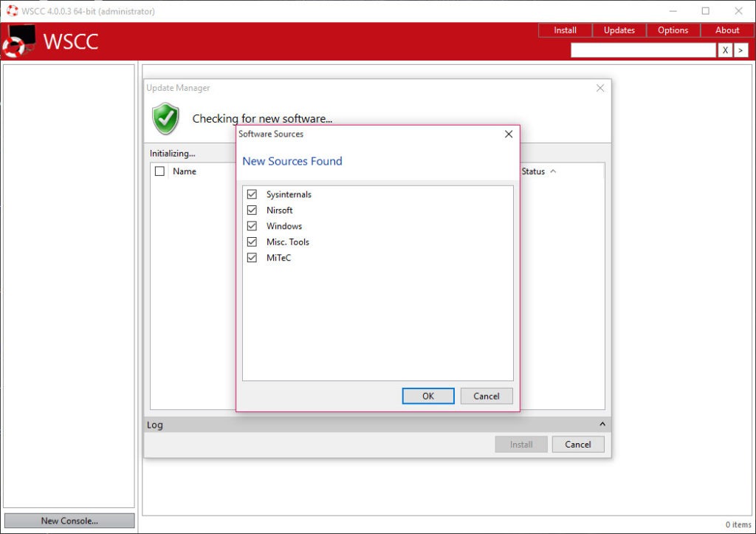The width and height of the screenshot is (756, 534).
Task: Confirm sources with the OK button
Action: pos(428,396)
